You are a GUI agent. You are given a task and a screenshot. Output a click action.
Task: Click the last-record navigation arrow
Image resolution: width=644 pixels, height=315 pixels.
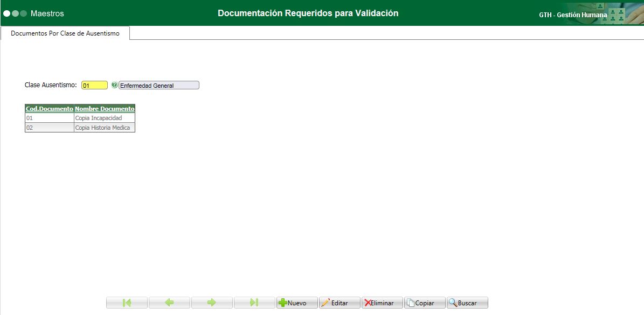[x=254, y=303]
